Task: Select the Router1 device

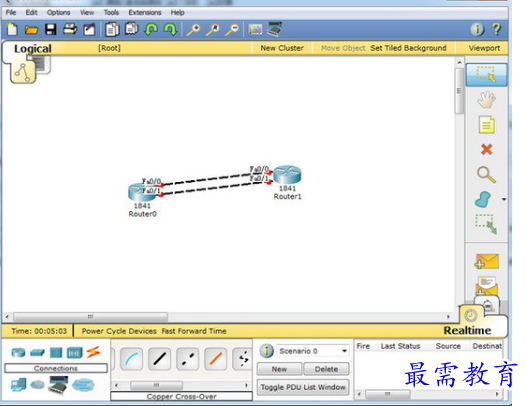Action: click(287, 175)
